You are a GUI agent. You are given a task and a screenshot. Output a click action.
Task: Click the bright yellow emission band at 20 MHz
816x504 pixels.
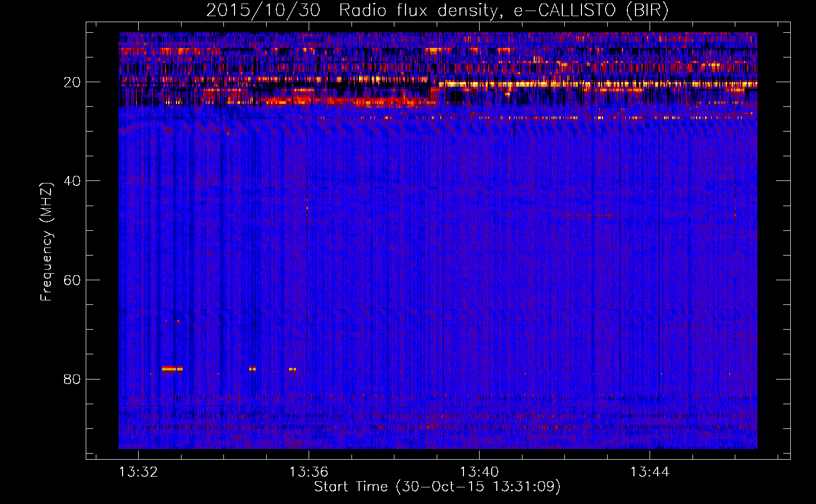tap(598, 84)
